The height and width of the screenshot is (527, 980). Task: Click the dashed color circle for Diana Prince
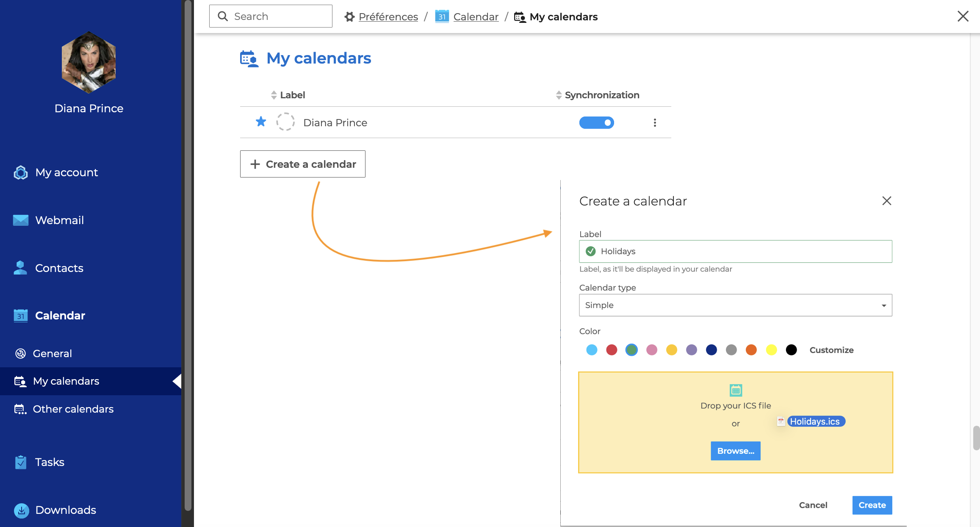285,122
